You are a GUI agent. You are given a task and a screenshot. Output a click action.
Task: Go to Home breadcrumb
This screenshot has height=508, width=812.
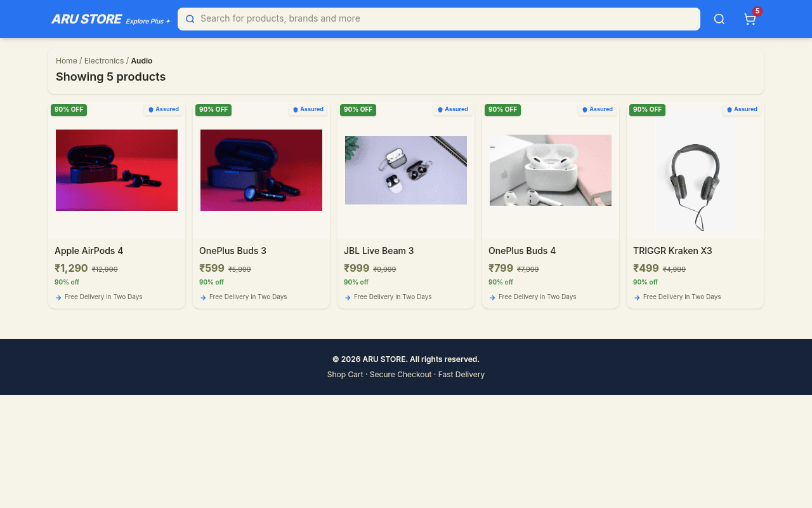click(x=67, y=61)
